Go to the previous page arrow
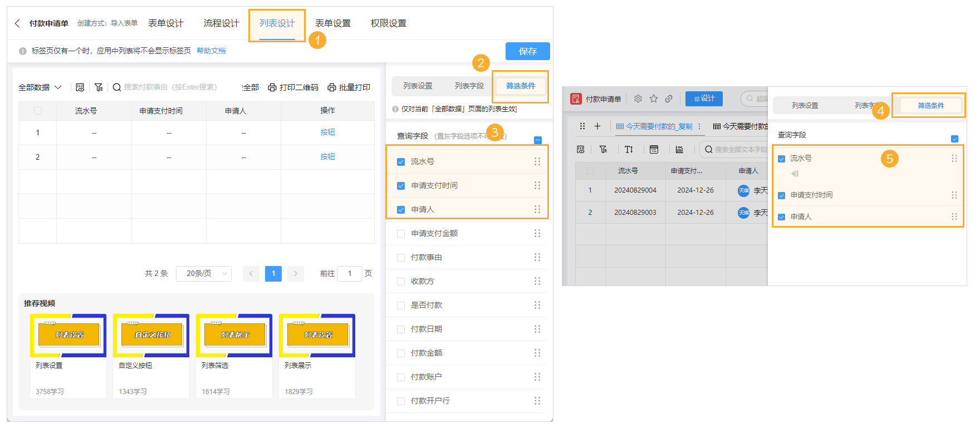Viewport: 980px width, 428px height. point(251,274)
